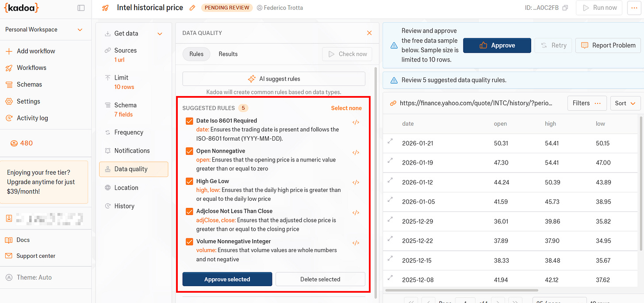Open the Location step
Viewport: 644px width, 303px height.
point(134,188)
